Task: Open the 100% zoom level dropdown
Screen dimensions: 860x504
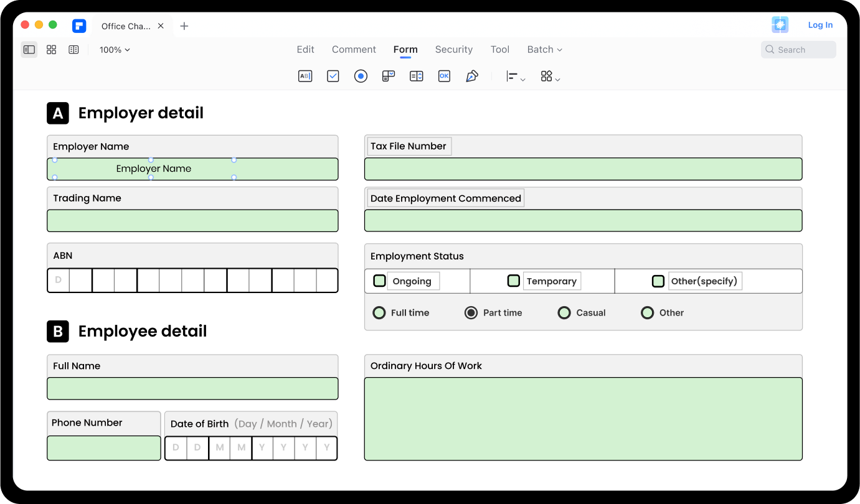Action: click(115, 50)
